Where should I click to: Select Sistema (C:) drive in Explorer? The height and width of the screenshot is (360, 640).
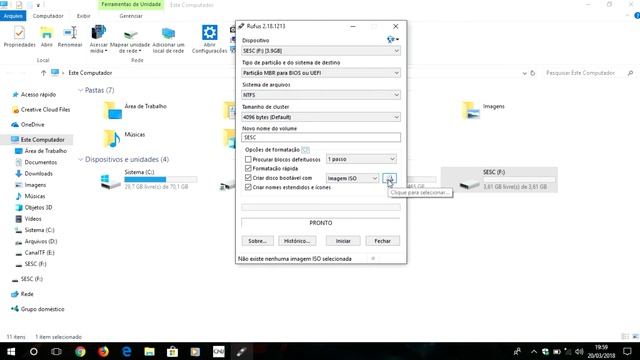[149, 180]
